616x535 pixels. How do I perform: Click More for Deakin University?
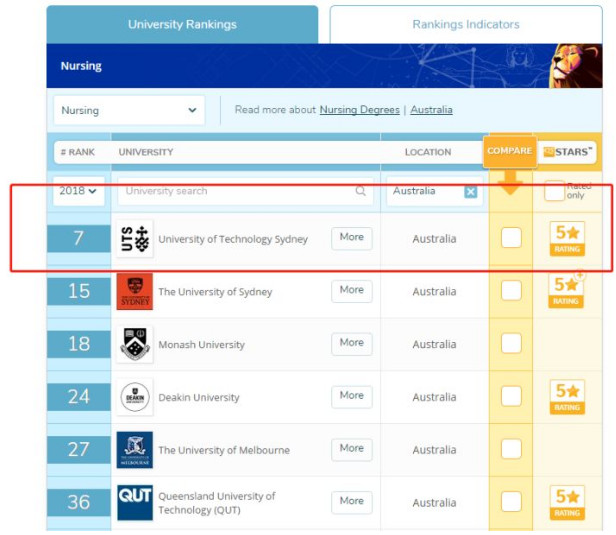coord(352,397)
